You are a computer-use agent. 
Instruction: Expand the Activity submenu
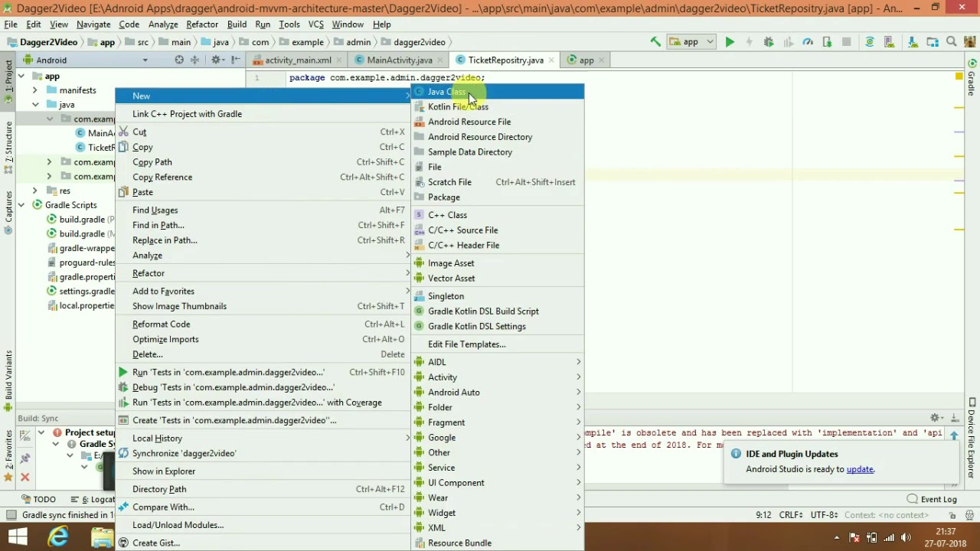[x=498, y=377]
